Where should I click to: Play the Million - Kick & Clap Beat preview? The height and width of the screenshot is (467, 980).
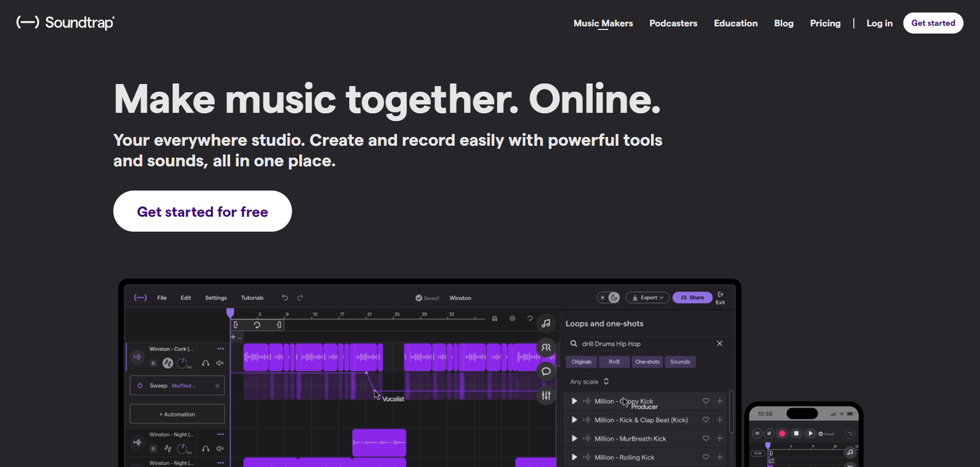pyautogui.click(x=574, y=420)
